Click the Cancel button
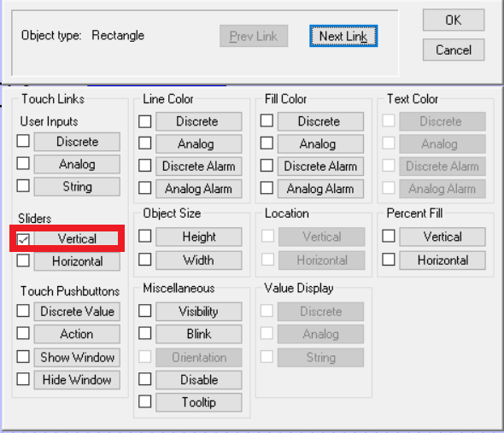504x433 pixels. pyautogui.click(x=454, y=50)
